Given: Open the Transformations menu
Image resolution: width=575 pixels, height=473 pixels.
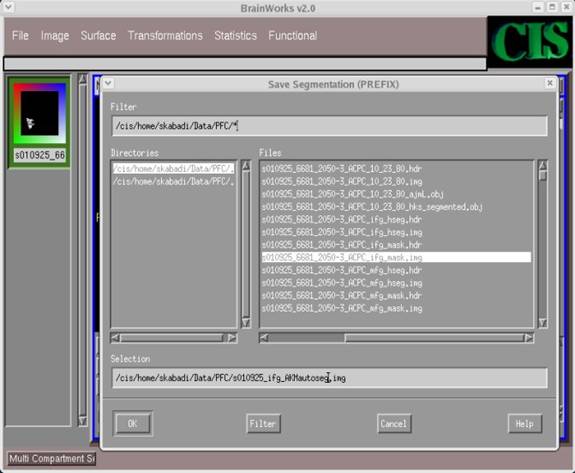Looking at the screenshot, I should click(165, 36).
